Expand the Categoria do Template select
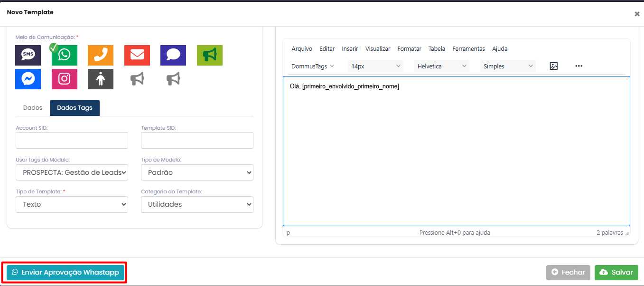Viewport: 644px width, 286px height. (197, 204)
